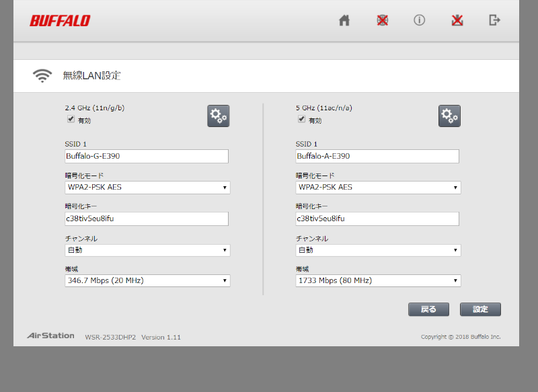The height and width of the screenshot is (392, 538).
Task: Open the information icon in header
Action: pos(419,20)
